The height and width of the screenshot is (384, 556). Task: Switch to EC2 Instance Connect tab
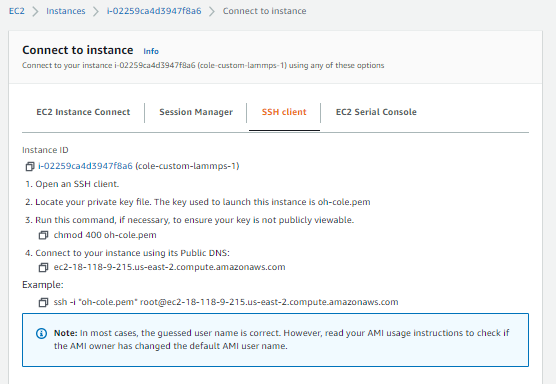pyautogui.click(x=83, y=112)
